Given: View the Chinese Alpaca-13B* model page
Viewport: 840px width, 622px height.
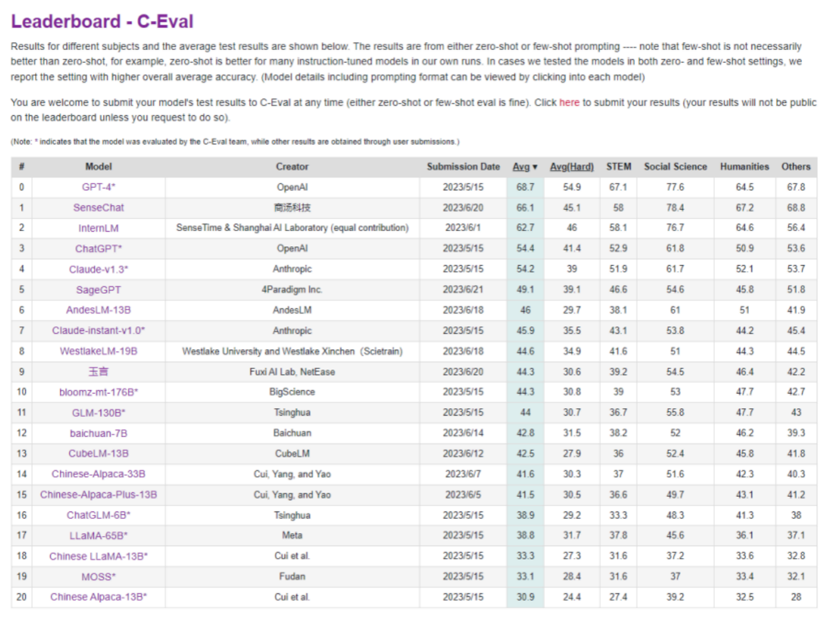Looking at the screenshot, I should [99, 597].
